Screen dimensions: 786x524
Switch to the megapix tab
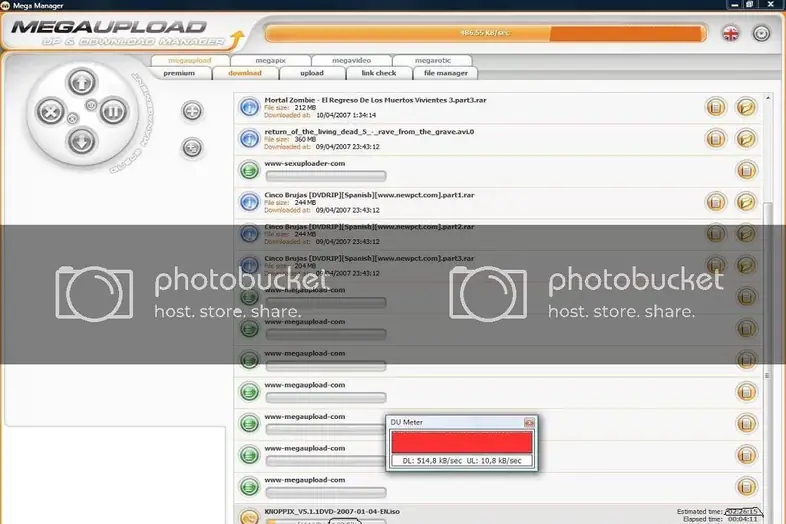270,60
